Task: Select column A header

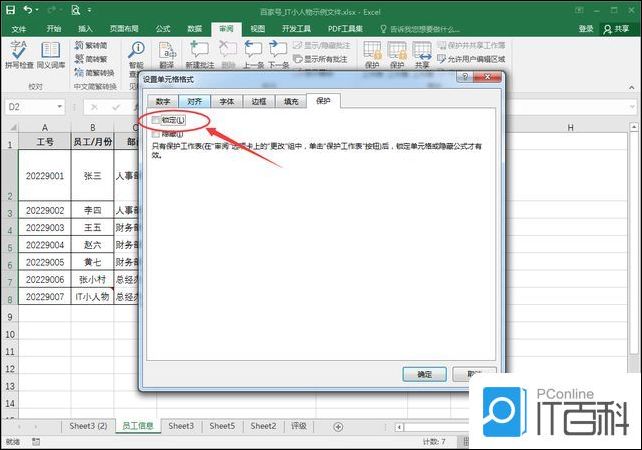Action: click(x=45, y=127)
